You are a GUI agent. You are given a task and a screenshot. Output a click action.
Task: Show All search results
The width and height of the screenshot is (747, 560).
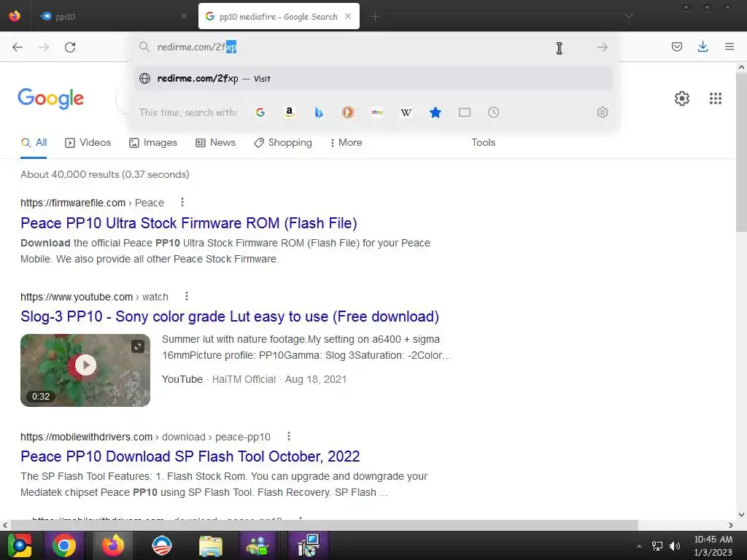click(x=34, y=142)
